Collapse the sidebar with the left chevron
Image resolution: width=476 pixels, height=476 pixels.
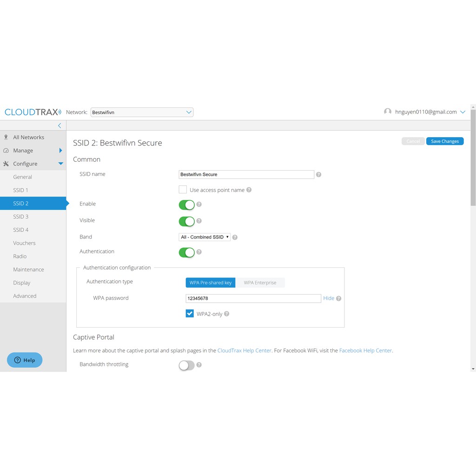59,126
